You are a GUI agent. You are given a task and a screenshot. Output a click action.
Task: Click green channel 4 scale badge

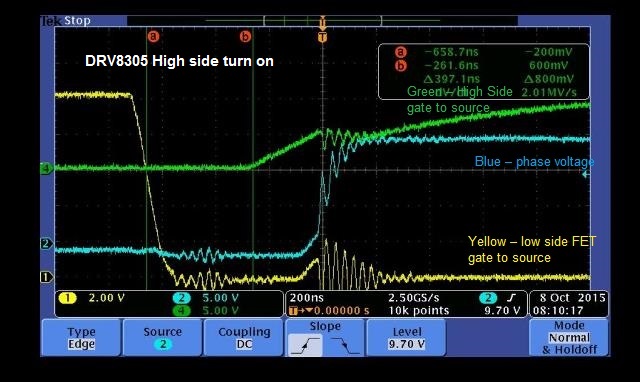click(182, 311)
